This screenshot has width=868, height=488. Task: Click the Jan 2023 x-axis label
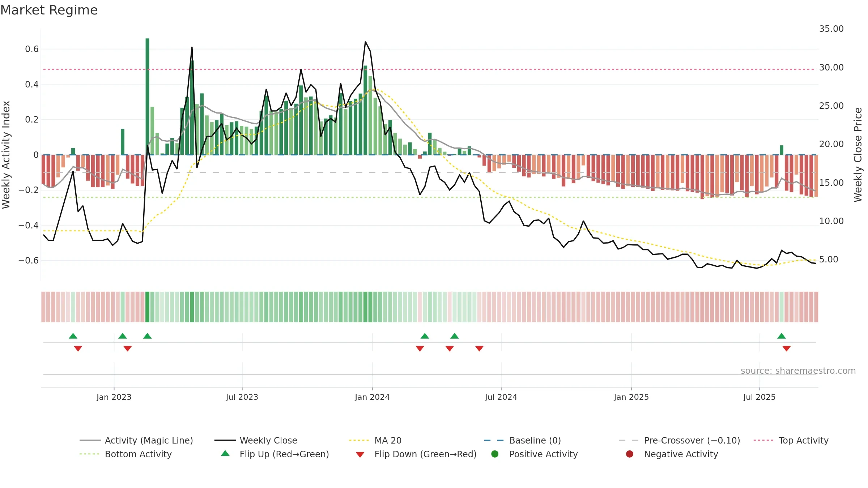(114, 397)
